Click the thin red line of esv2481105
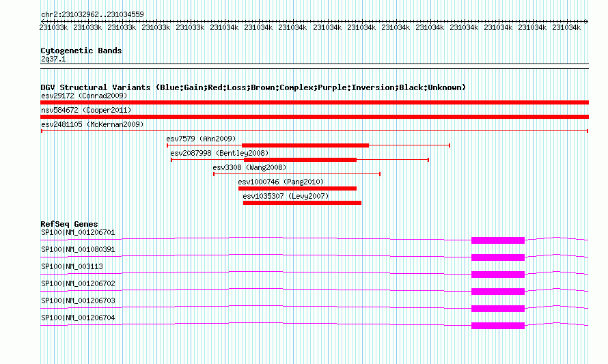 pos(314,131)
